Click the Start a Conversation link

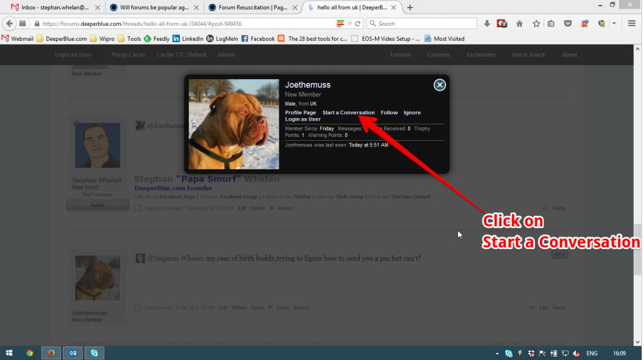[348, 112]
